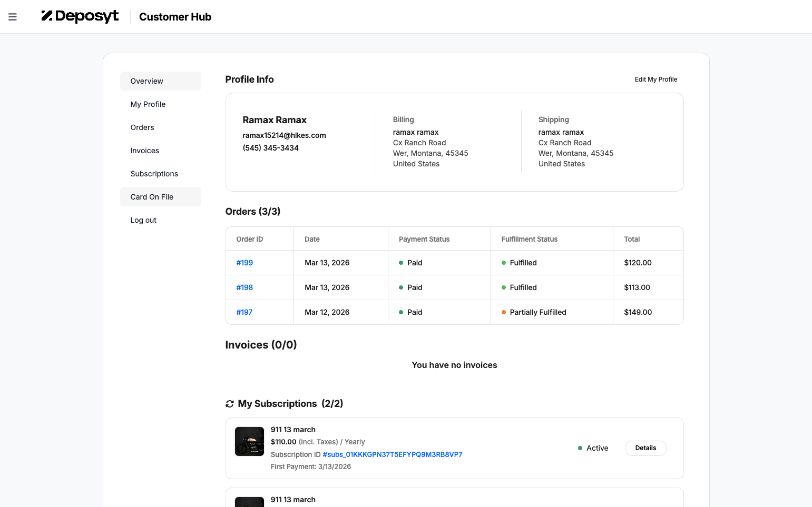Viewport: 812px width, 507px height.
Task: Click the Deposyt logo
Action: (80, 16)
